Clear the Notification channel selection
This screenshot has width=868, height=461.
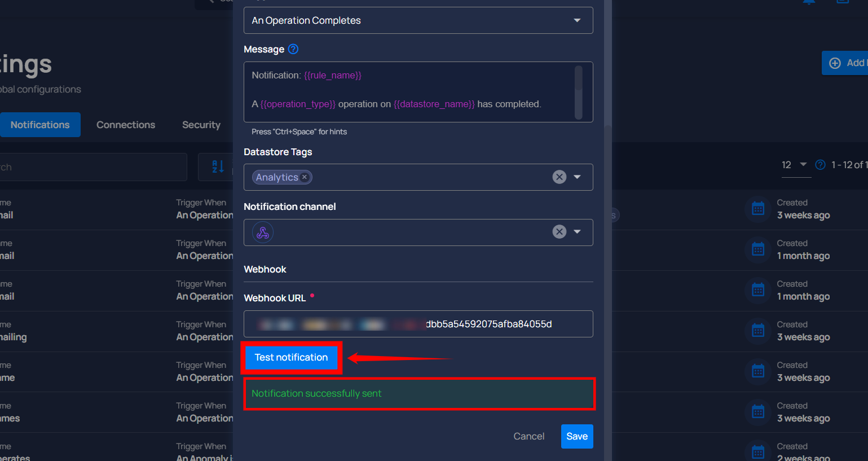pos(559,232)
